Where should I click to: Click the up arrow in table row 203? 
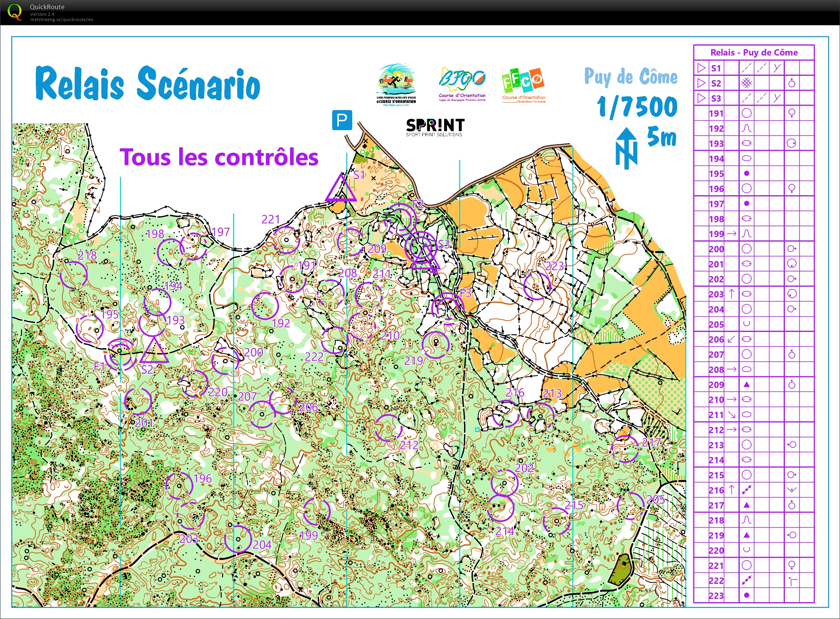[x=731, y=294]
